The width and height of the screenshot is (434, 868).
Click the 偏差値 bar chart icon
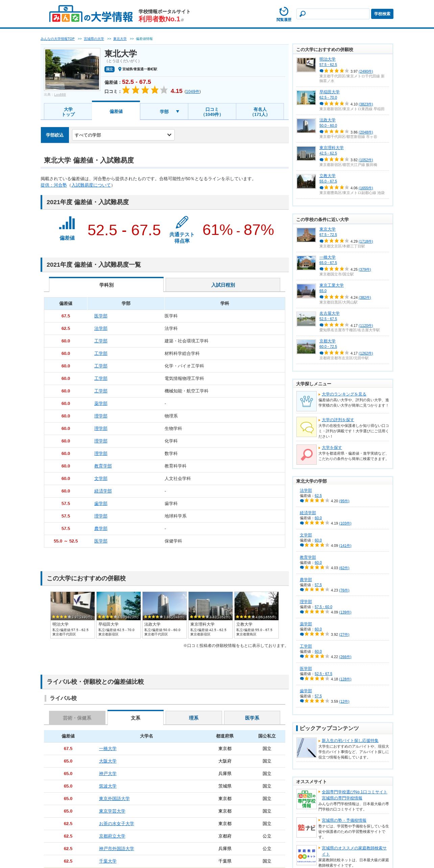(67, 223)
